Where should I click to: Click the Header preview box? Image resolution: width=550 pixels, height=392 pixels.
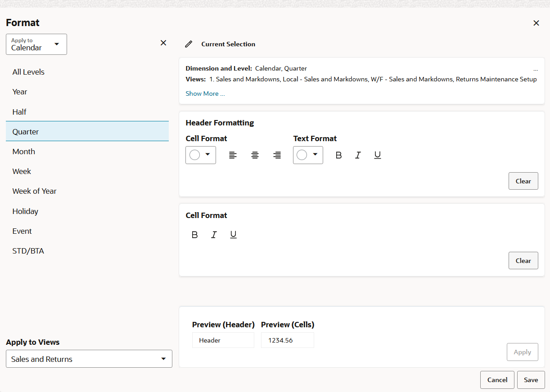[x=223, y=340]
